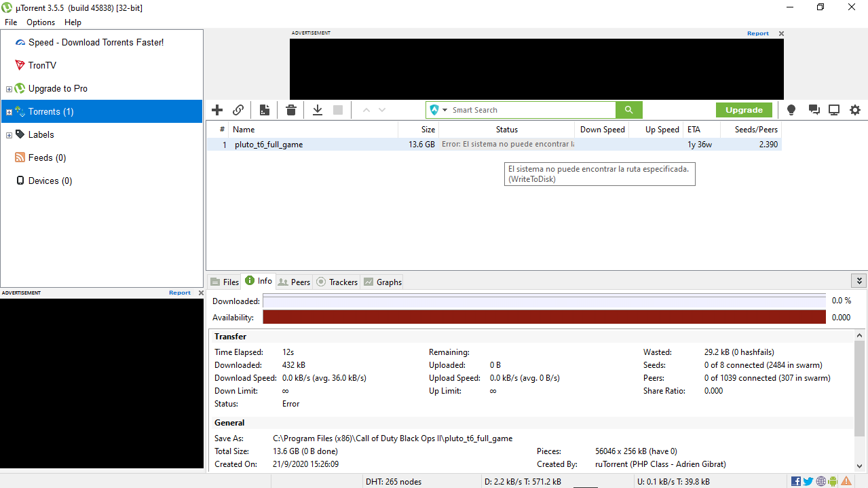Close the top advertisement with X
The height and width of the screenshot is (488, 868).
pyautogui.click(x=781, y=33)
